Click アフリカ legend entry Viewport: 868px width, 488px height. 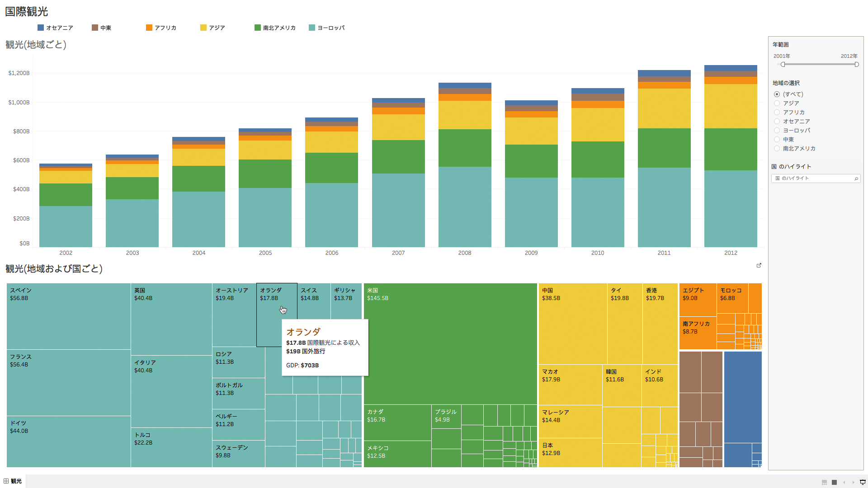click(165, 28)
